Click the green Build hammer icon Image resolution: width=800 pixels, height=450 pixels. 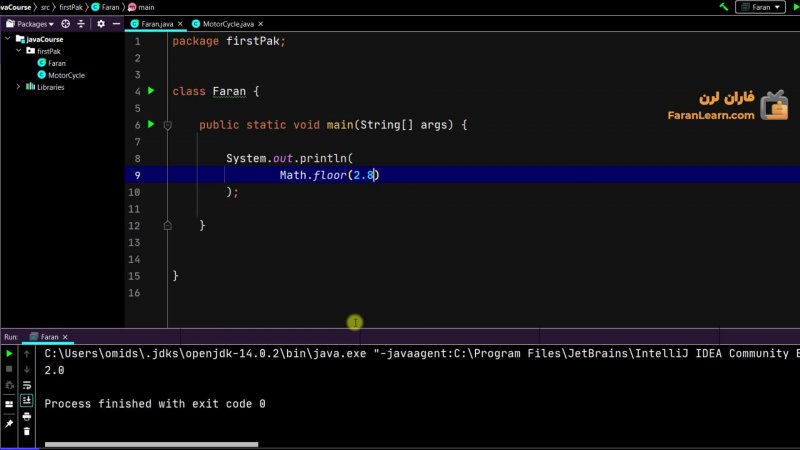723,7
